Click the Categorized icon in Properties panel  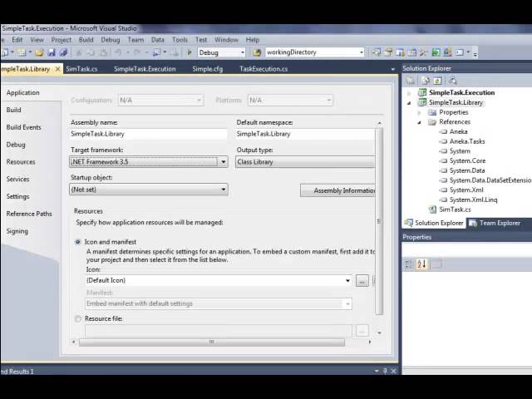tap(409, 264)
